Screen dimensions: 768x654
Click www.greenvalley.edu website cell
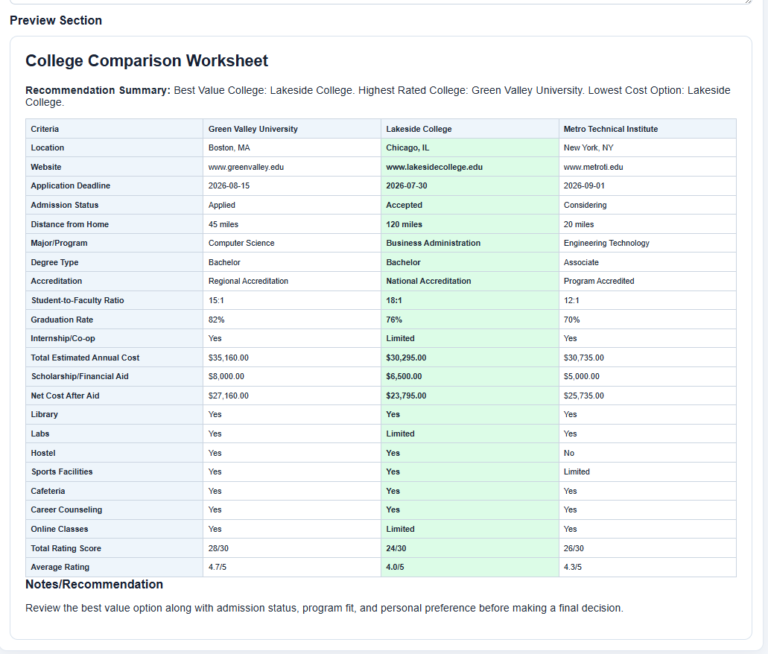[292, 167]
